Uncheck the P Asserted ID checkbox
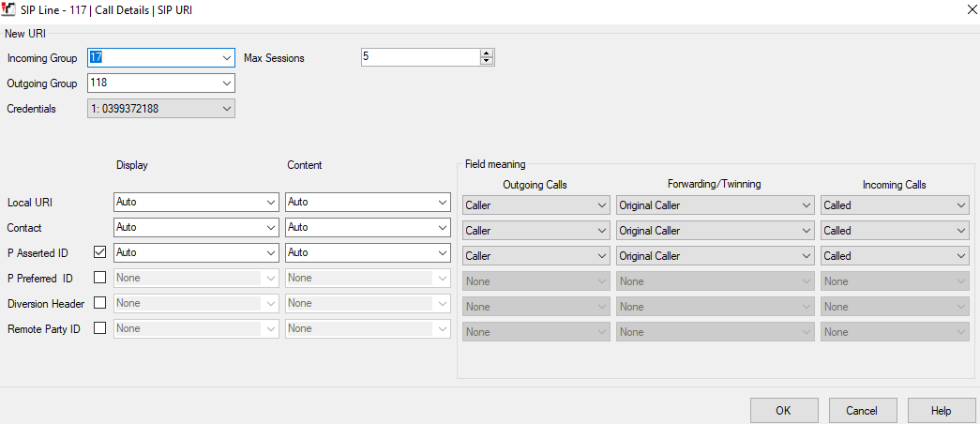 (x=99, y=252)
